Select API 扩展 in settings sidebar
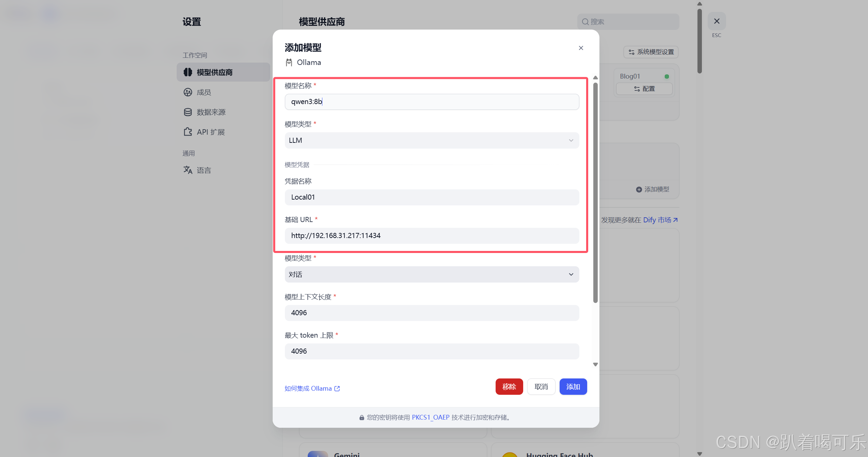The image size is (868, 457). pos(223,132)
